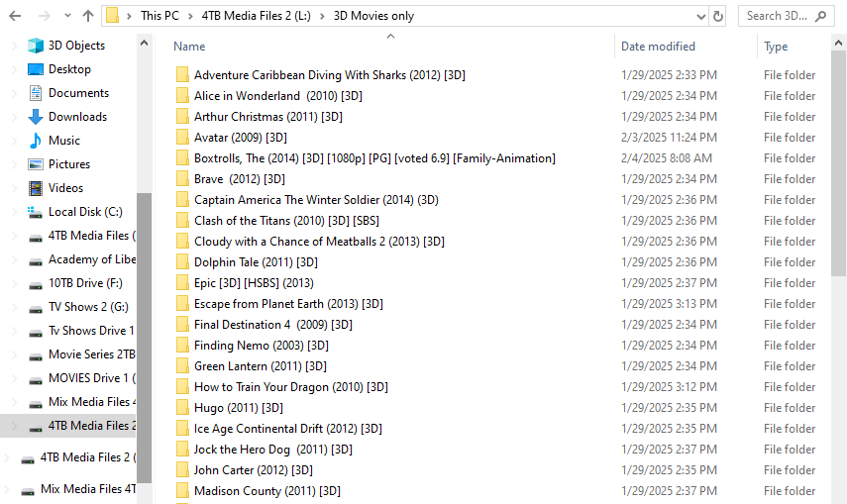Select the Finding Nemo (2003) [3D] folder

pyautogui.click(x=261, y=346)
